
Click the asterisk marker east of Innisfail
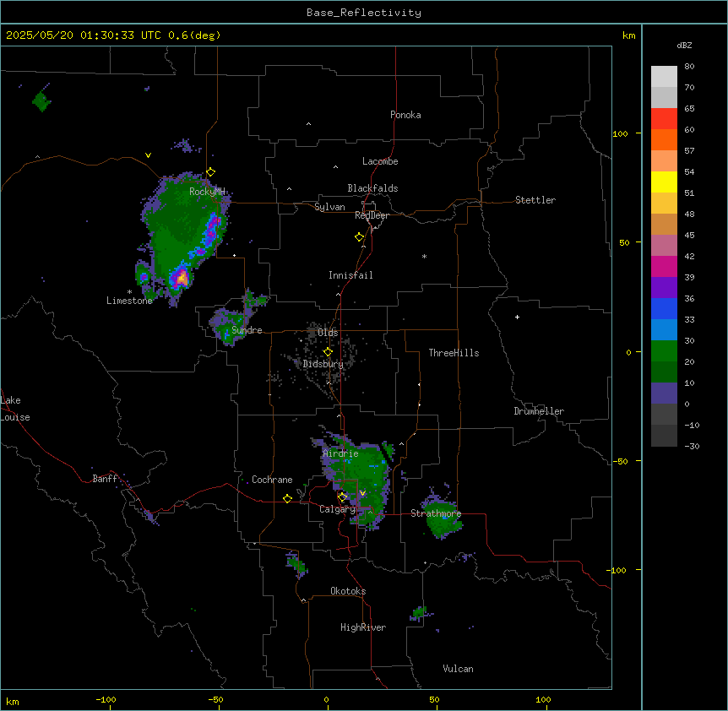[424, 256]
